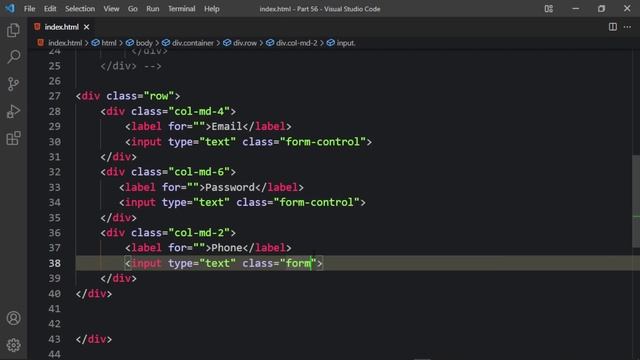Click "form-control" value on line 34
640x360 pixels.
[316, 202]
